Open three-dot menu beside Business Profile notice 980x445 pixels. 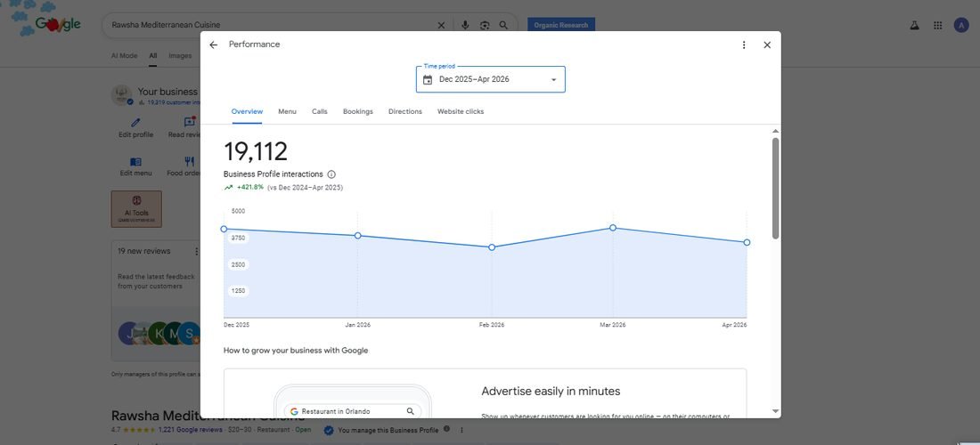tap(461, 430)
